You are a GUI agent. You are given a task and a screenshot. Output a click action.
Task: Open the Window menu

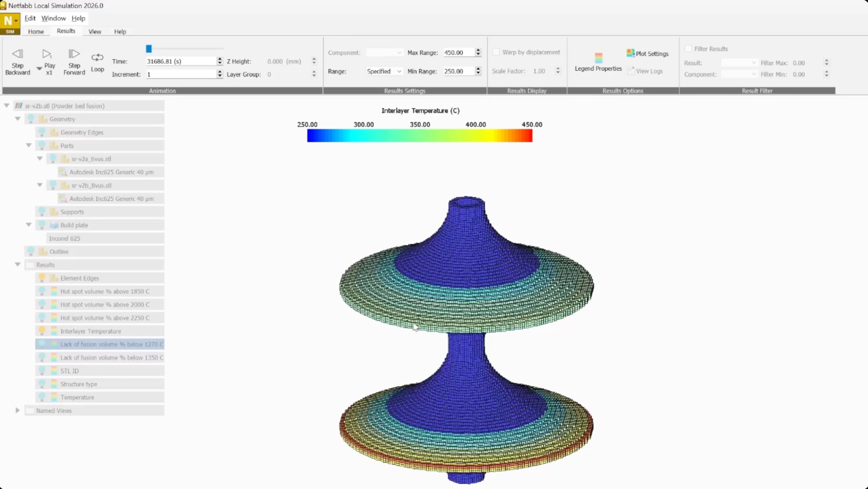(x=54, y=18)
